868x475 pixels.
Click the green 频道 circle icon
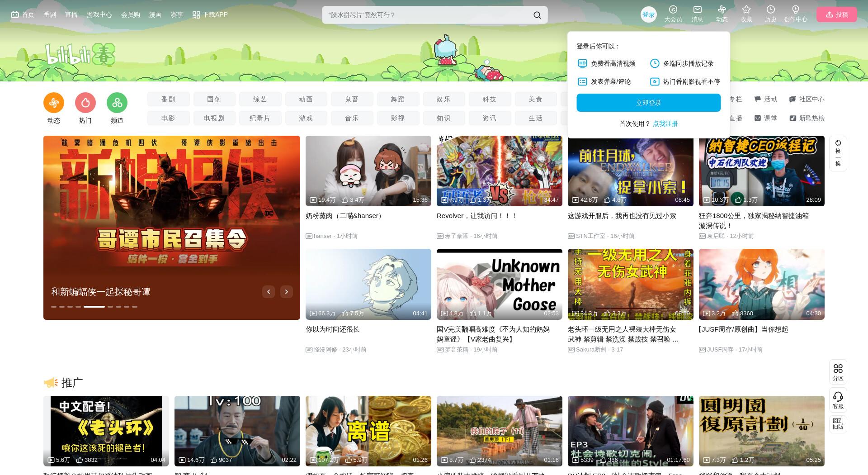[117, 103]
